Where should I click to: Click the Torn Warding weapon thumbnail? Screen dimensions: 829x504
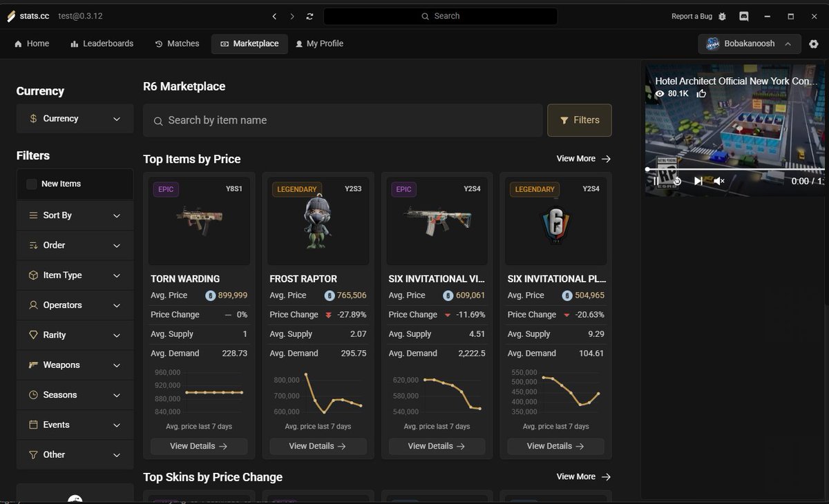(199, 222)
